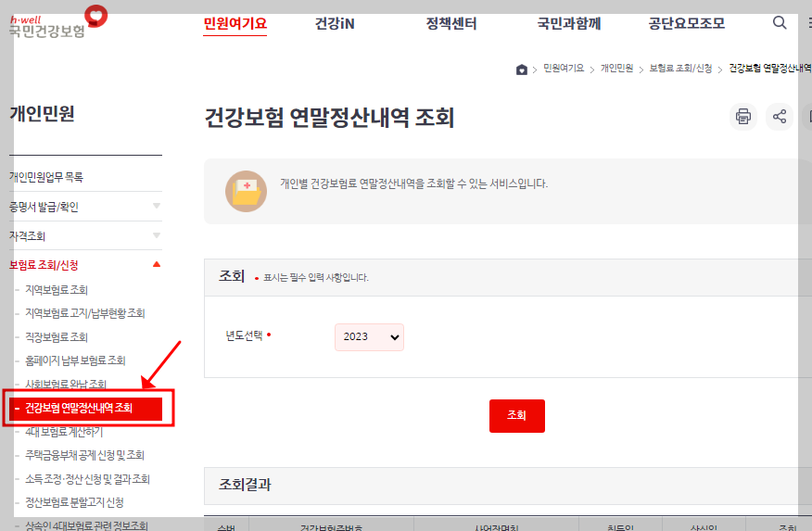812x531 pixels.
Task: Open the 국민과함께 top menu
Action: [x=568, y=24]
